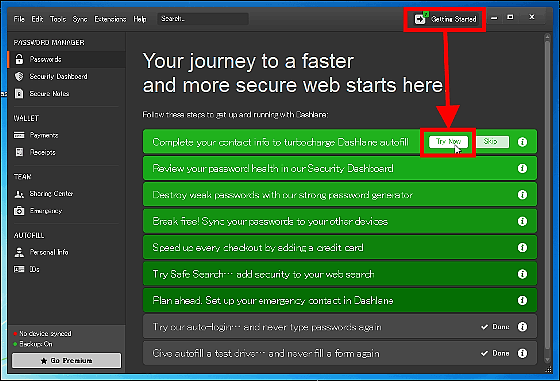Open Receipts icon in Wallet
Viewport: 560px width, 381px height.
coord(19,152)
